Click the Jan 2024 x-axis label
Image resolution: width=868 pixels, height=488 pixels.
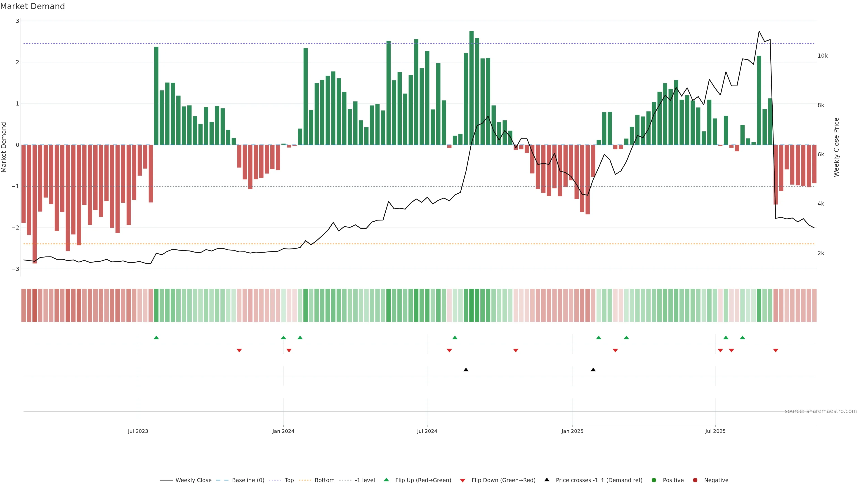(x=283, y=431)
